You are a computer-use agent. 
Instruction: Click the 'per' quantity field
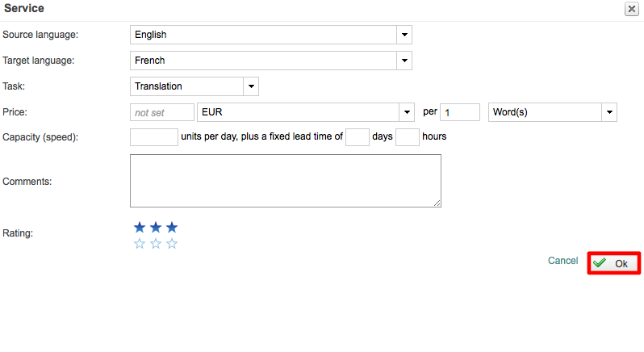(x=460, y=112)
